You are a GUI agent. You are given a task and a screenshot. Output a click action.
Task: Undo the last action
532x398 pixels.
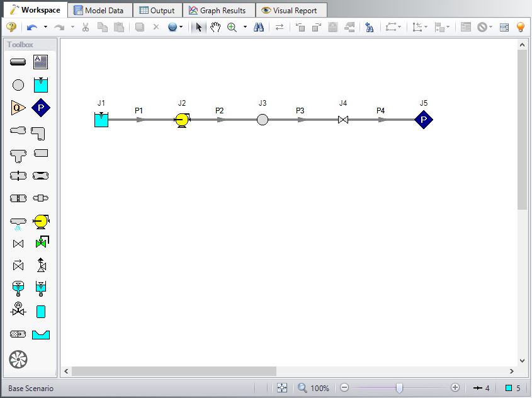[32, 27]
